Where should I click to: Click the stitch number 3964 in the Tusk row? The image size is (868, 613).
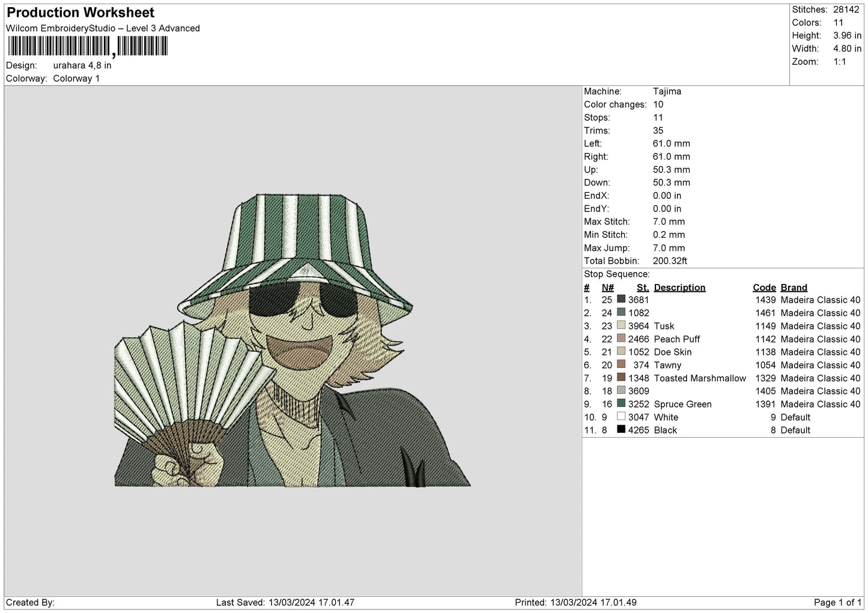[x=639, y=326]
